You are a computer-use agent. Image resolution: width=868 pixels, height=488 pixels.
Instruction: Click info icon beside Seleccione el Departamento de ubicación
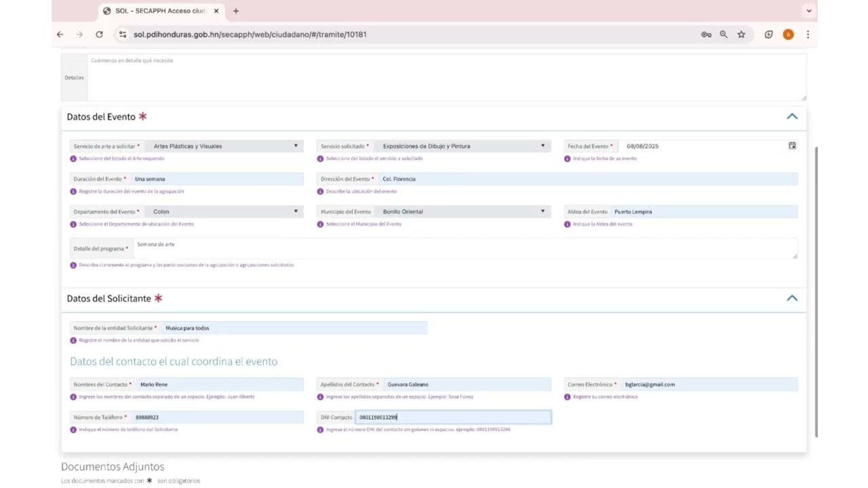[x=73, y=224]
